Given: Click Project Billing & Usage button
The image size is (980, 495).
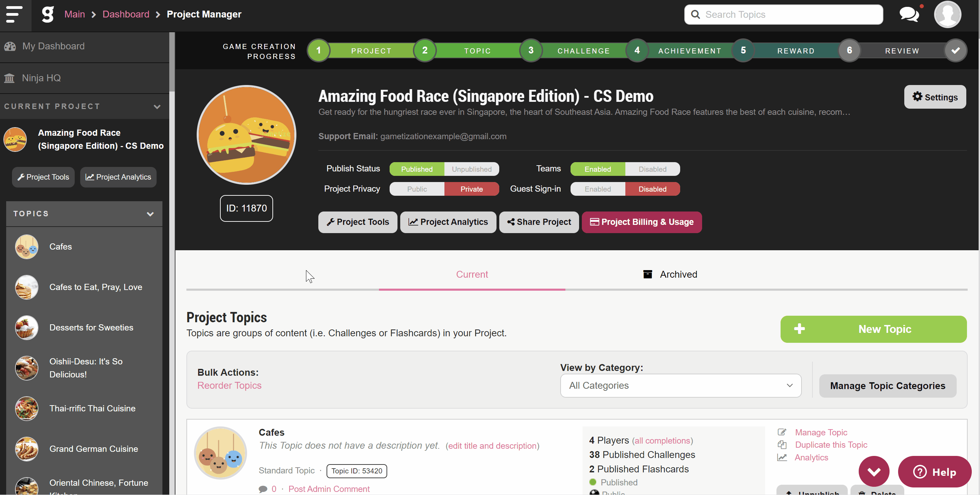Looking at the screenshot, I should (x=641, y=222).
